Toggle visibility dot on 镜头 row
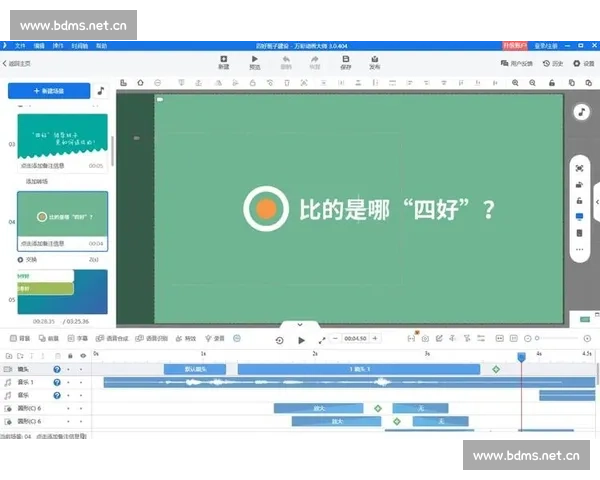The width and height of the screenshot is (600, 480). point(81,369)
